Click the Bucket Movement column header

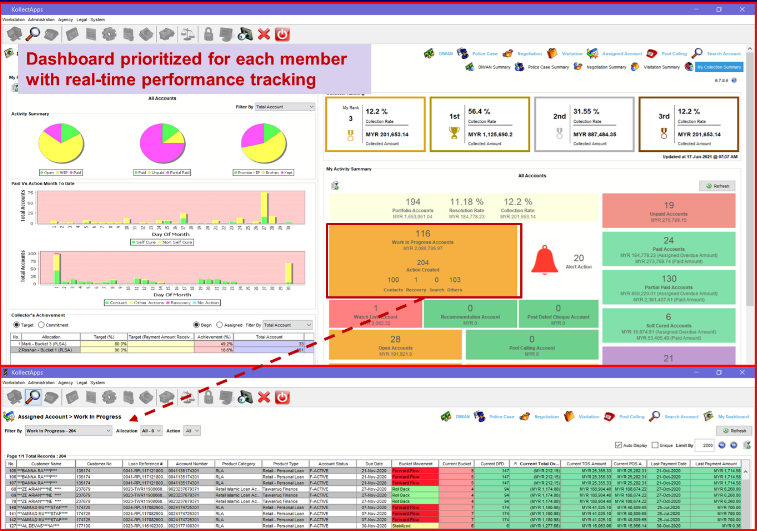click(415, 463)
